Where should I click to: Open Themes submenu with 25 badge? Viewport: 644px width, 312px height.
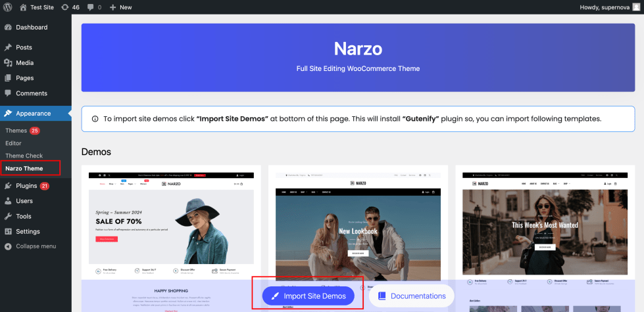[22, 131]
